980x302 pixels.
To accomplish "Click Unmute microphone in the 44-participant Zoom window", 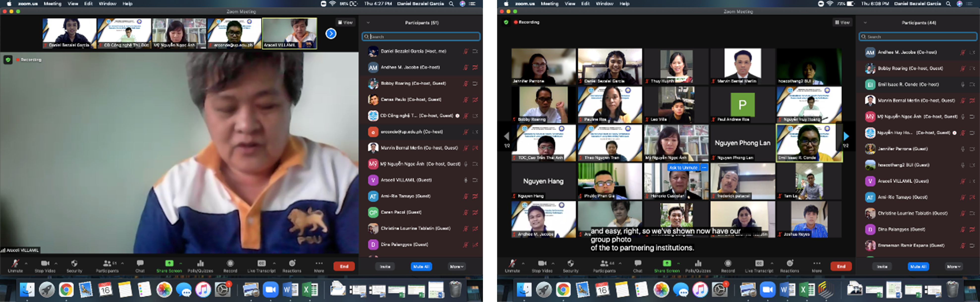I will [512, 266].
